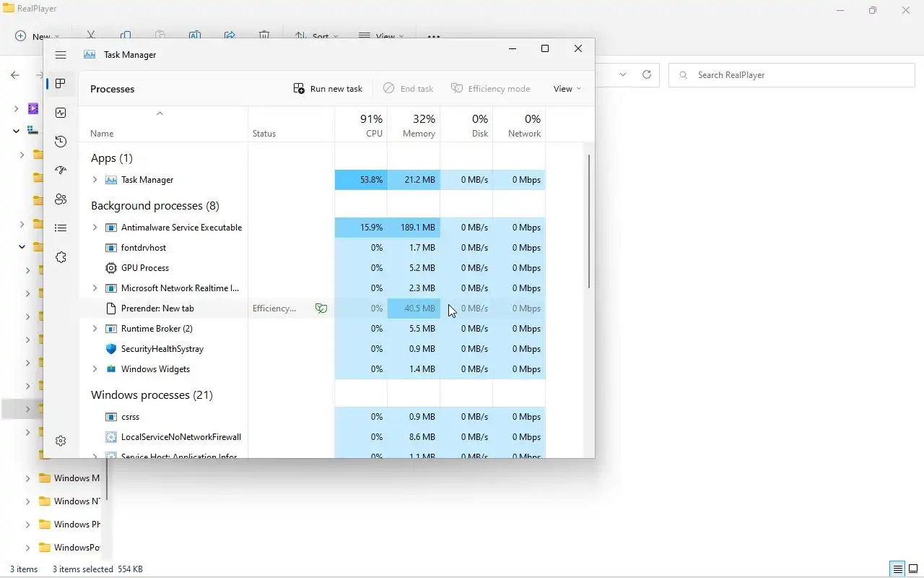
Task: Expand Microsoft Network Realtime process group
Action: point(95,288)
